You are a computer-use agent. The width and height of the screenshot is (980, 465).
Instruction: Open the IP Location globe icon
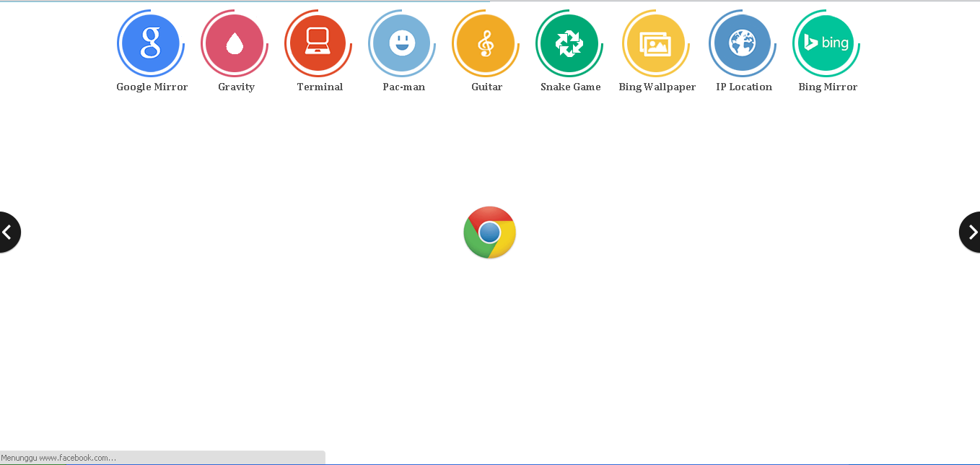click(x=743, y=43)
